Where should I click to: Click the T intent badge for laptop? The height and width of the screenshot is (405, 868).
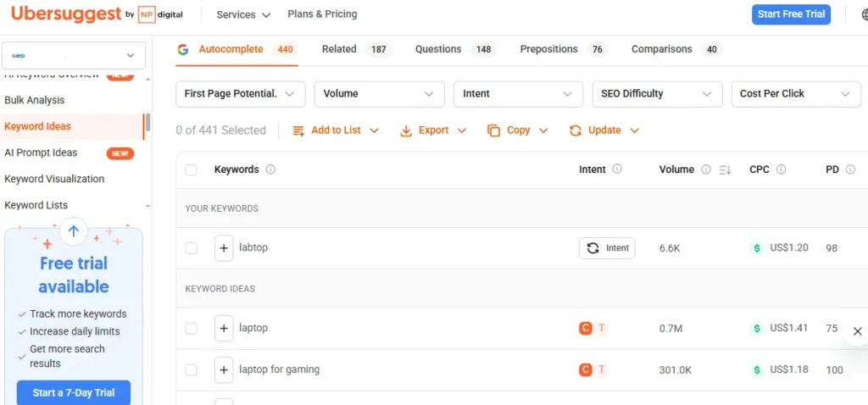click(602, 328)
